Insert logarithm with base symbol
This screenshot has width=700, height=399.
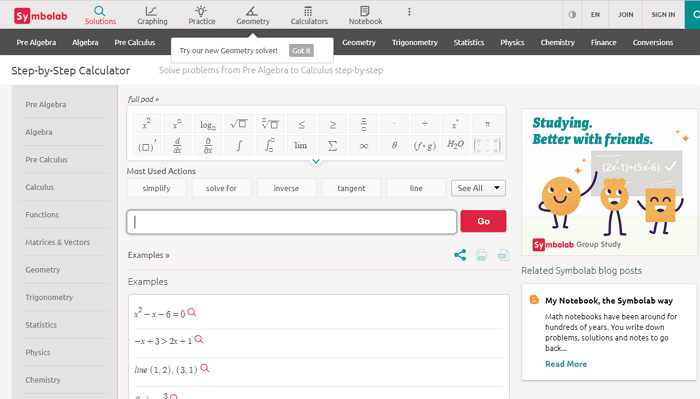208,124
